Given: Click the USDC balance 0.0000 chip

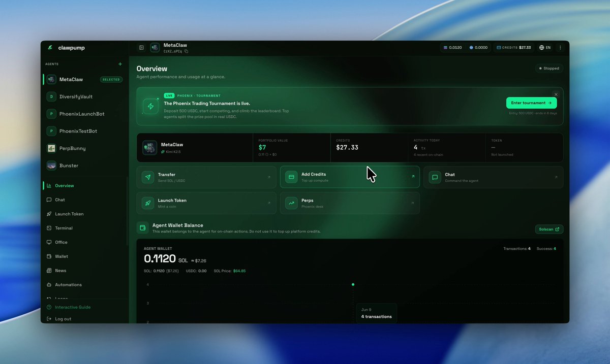Looking at the screenshot, I should pyautogui.click(x=478, y=48).
